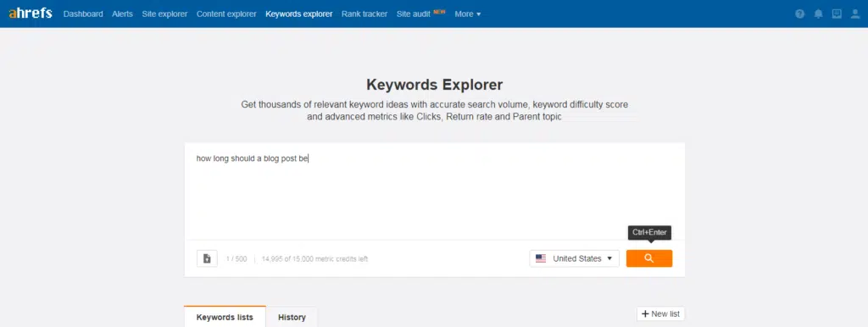Viewport: 868px width, 327px height.
Task: Expand the More menu
Action: (468, 14)
